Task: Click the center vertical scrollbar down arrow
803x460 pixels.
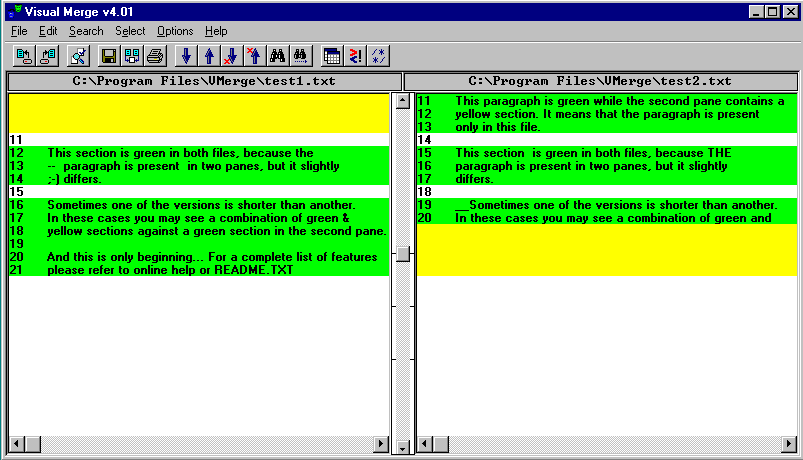Action: pyautogui.click(x=403, y=448)
